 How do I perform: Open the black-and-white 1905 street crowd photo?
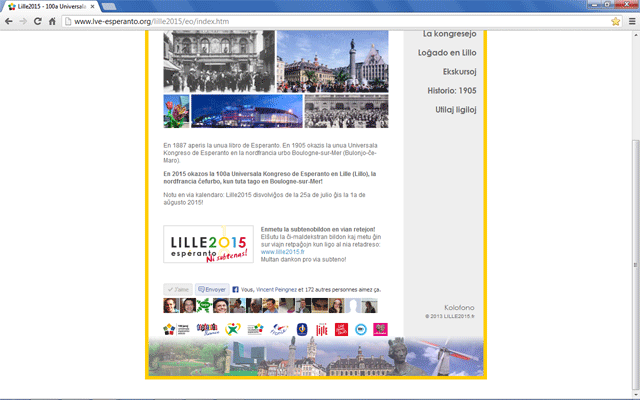[x=219, y=61]
